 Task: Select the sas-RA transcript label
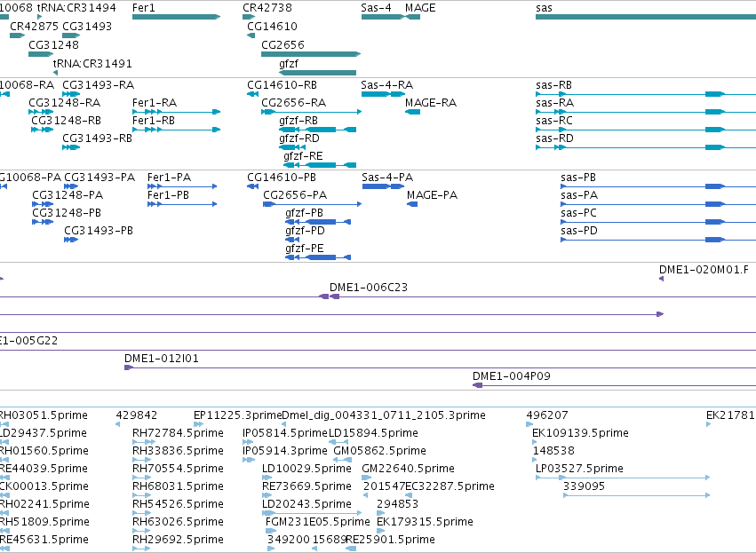coord(554,103)
